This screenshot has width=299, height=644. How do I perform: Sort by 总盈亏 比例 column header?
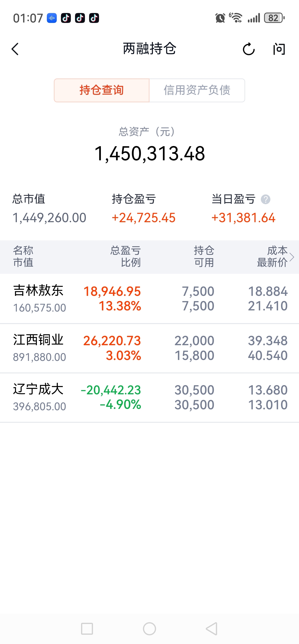126,257
